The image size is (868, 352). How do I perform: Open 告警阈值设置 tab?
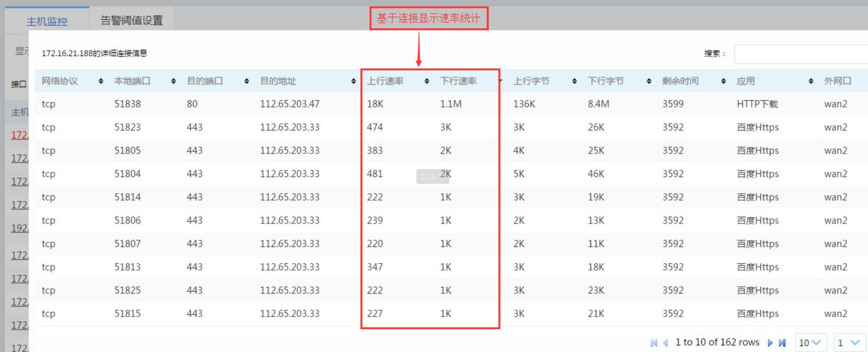coord(132,20)
